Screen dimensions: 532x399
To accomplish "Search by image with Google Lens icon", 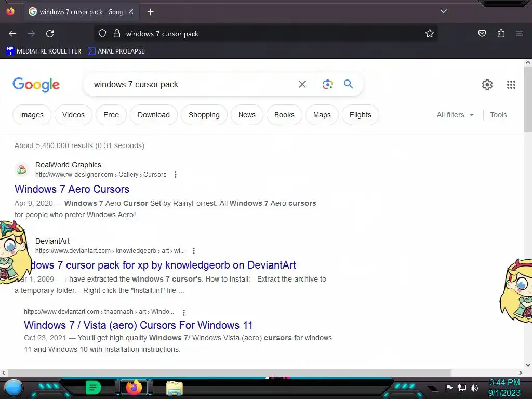I will point(327,84).
